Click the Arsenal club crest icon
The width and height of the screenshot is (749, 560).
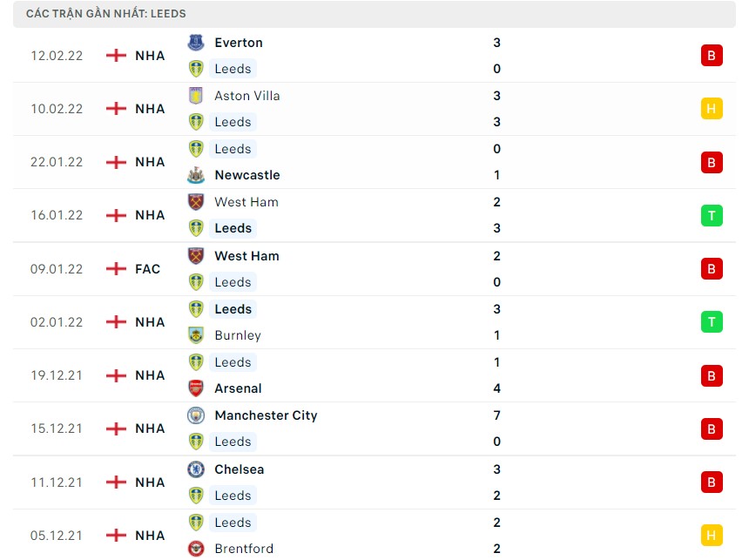(196, 388)
